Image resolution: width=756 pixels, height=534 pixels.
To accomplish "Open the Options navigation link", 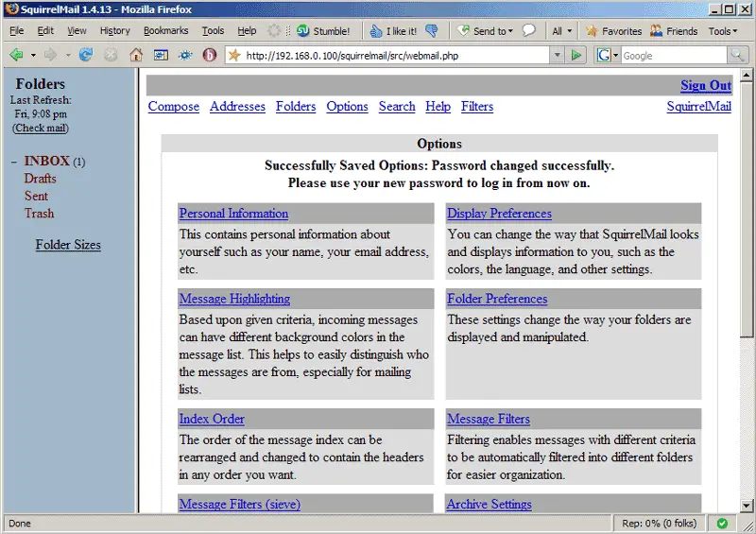I will pos(347,106).
